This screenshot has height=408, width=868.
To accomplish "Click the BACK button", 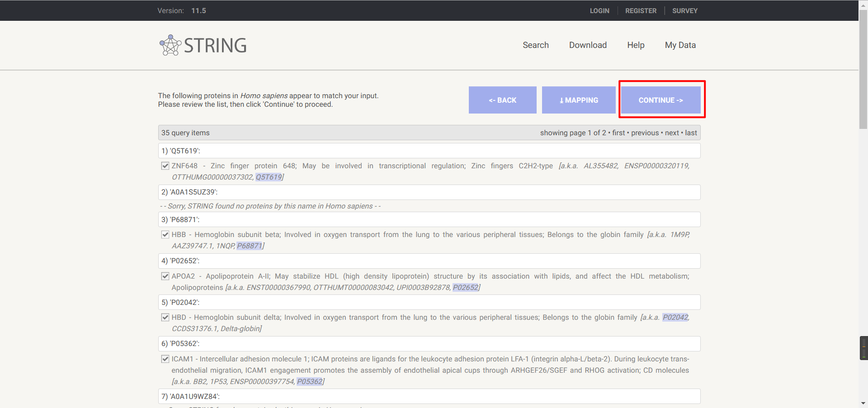I will [x=503, y=100].
